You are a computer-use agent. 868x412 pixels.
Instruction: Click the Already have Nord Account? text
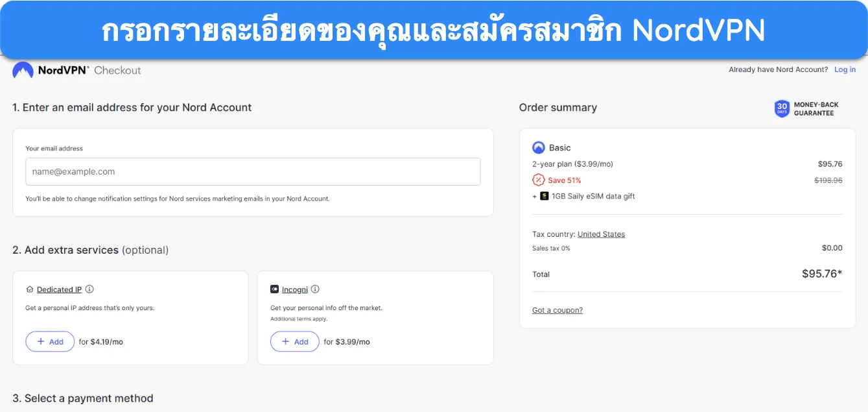[778, 69]
